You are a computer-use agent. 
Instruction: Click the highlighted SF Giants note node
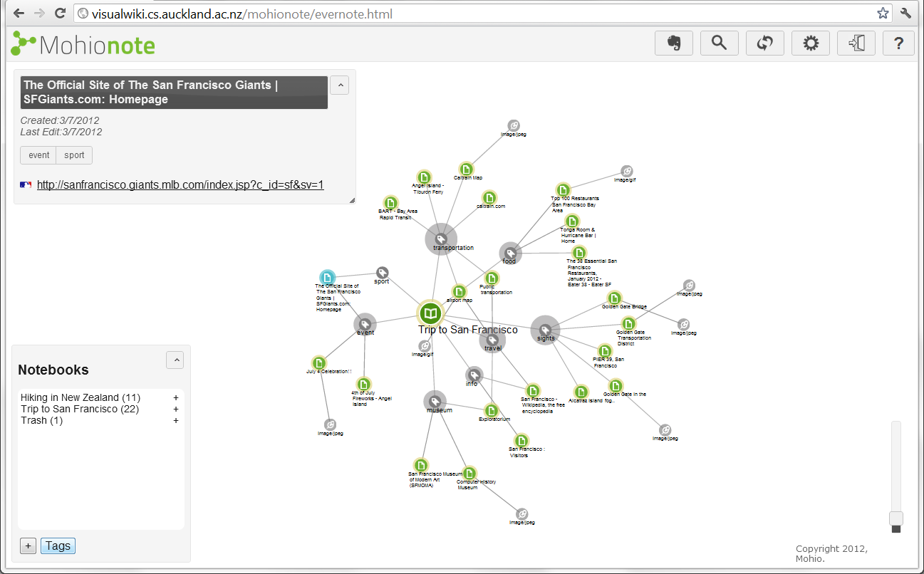click(327, 277)
